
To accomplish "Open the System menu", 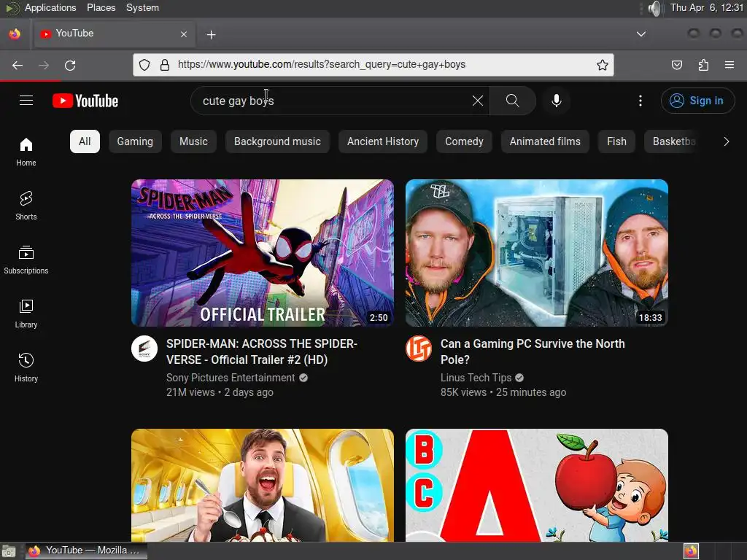I will [x=142, y=7].
